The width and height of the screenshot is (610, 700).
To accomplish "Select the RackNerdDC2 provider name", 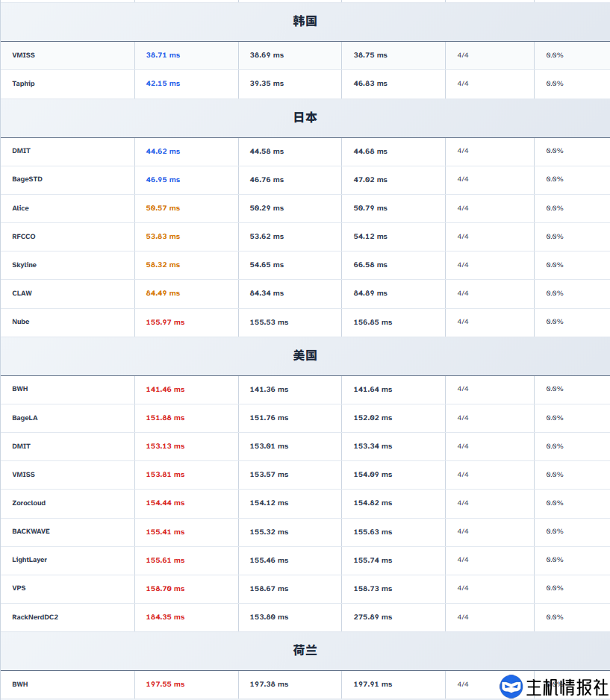I will [x=35, y=617].
